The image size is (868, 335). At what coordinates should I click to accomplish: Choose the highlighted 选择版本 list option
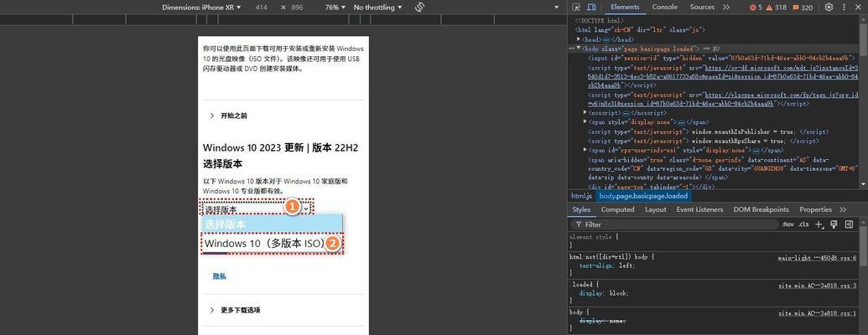click(272, 224)
